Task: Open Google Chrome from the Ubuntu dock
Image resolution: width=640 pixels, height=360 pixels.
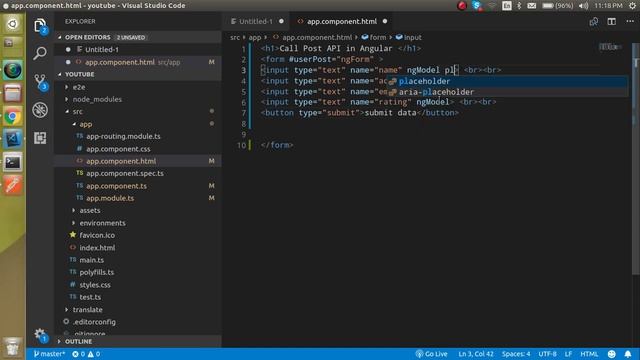Action: coord(13,117)
